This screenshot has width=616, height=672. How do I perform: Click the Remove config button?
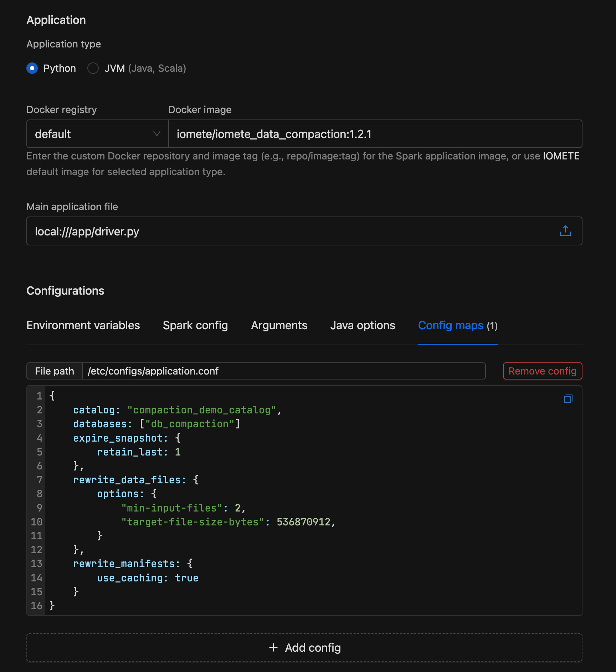(x=542, y=371)
